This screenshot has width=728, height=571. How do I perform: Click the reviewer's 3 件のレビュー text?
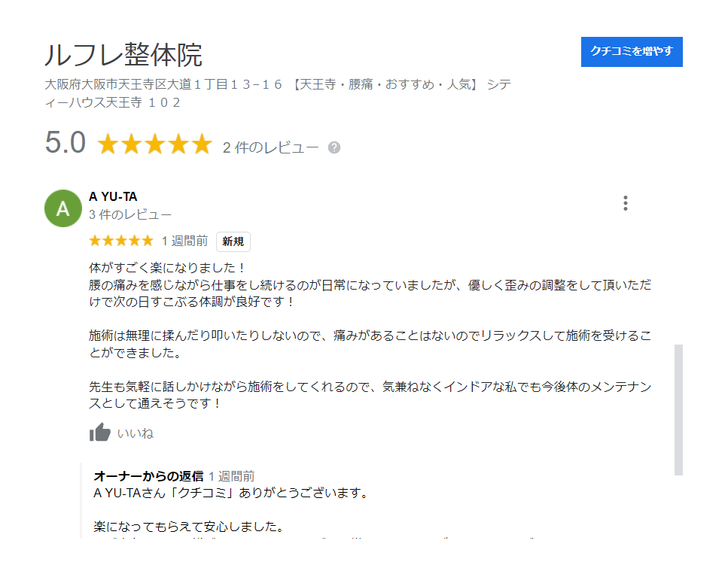coord(130,214)
